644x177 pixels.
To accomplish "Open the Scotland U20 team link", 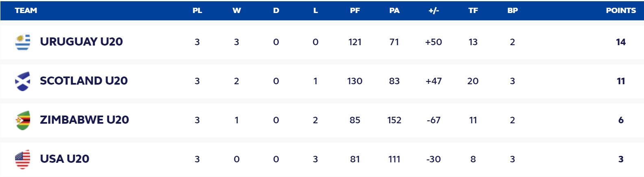I will point(83,81).
